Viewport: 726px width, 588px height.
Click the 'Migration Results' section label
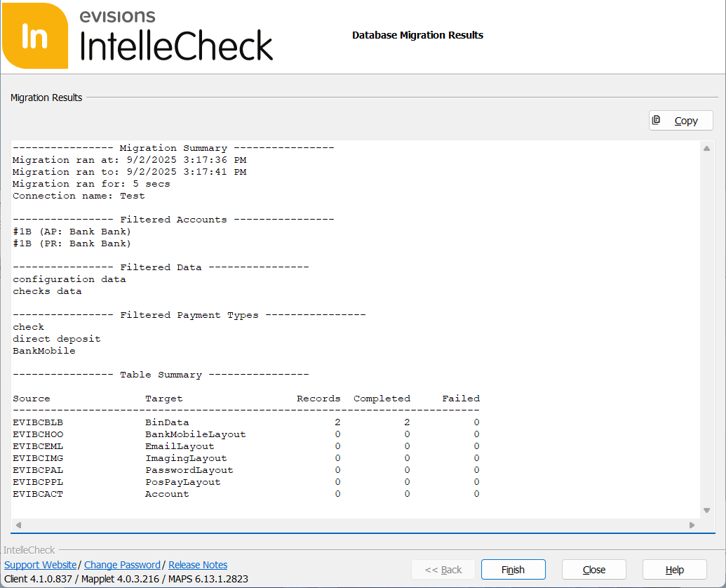tap(46, 98)
